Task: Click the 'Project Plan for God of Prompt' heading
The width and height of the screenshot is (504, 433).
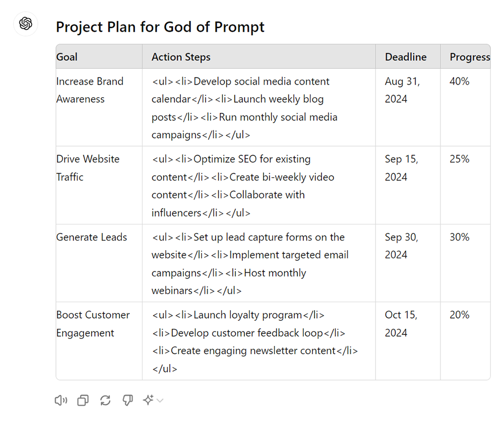Action: tap(160, 27)
